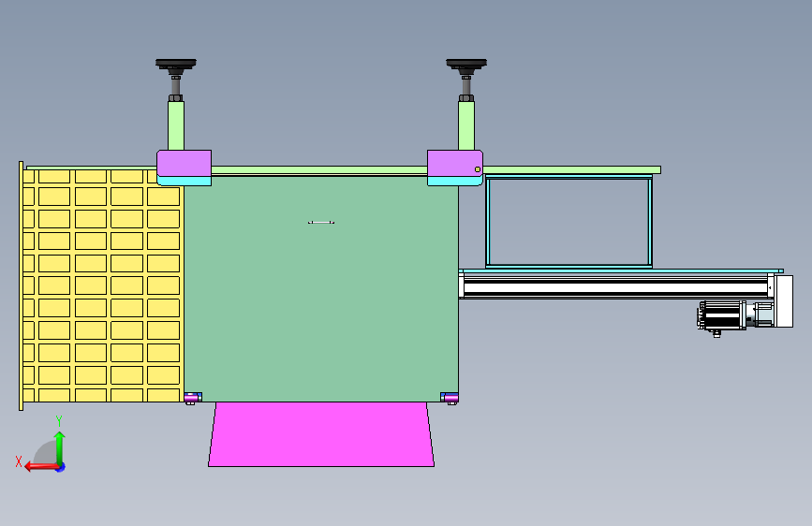The height and width of the screenshot is (526, 812).
Task: Select the yellow dot on the right bracket
Action: tap(478, 169)
